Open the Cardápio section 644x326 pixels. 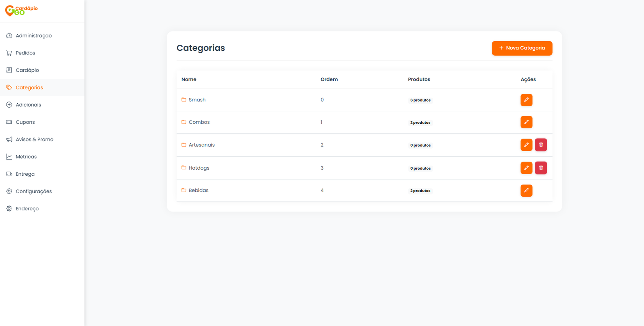coord(27,70)
